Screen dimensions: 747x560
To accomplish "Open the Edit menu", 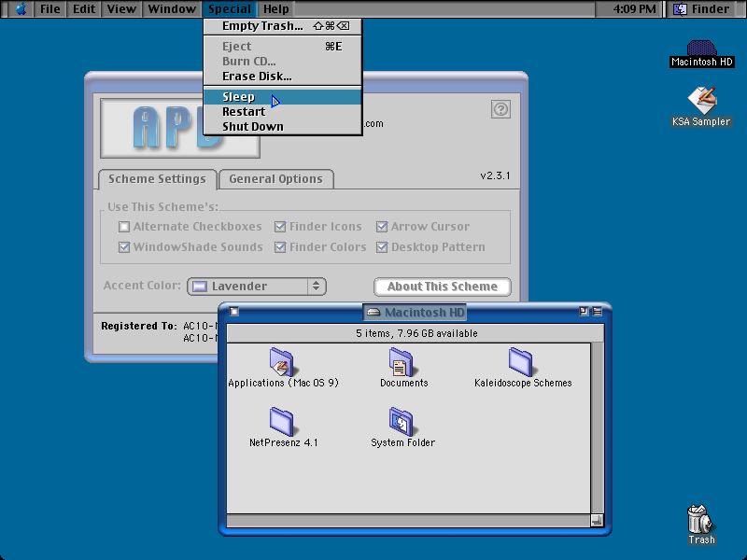I will tap(84, 9).
